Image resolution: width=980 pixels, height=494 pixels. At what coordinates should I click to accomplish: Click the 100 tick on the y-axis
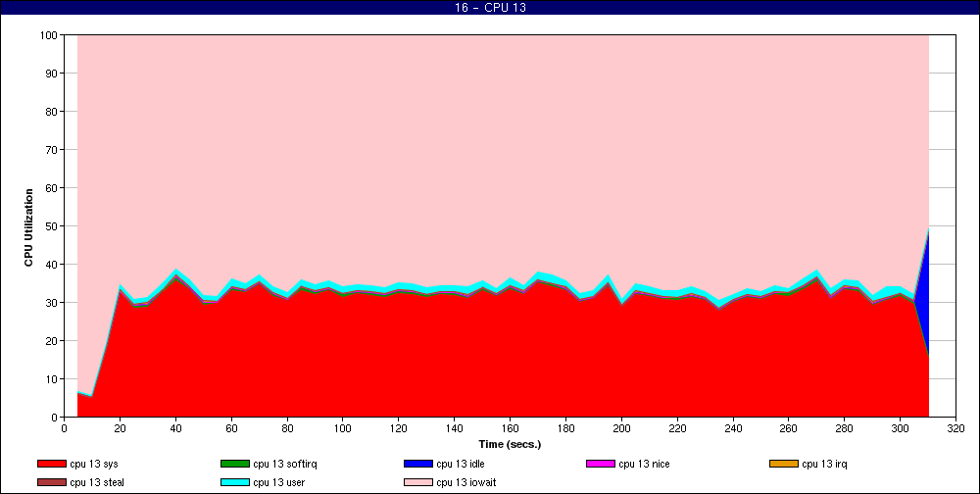tap(49, 35)
